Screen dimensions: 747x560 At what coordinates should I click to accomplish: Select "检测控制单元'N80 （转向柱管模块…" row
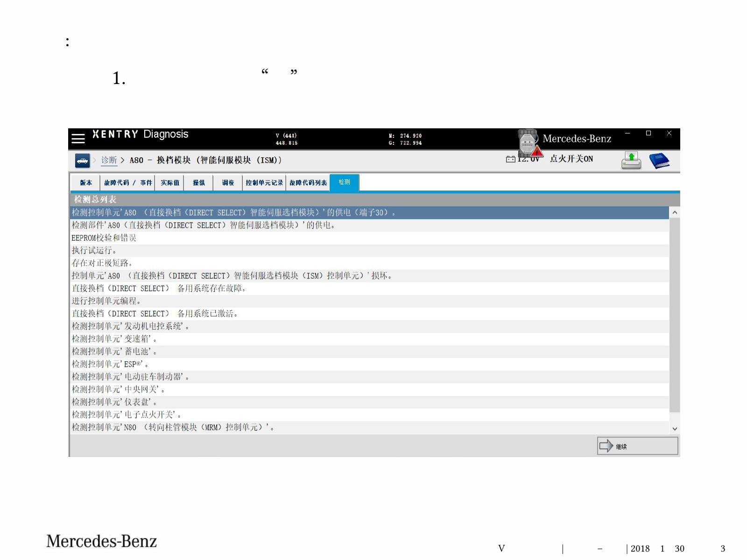click(x=369, y=427)
